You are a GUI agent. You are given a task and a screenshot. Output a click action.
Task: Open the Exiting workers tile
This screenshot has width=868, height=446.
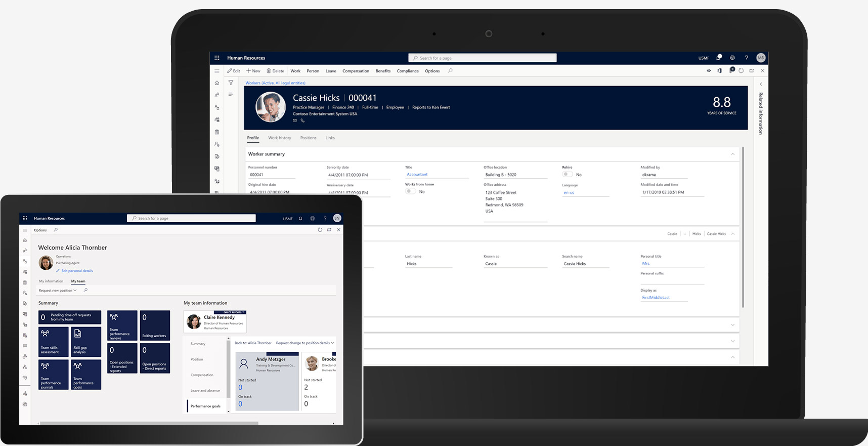[x=155, y=325]
